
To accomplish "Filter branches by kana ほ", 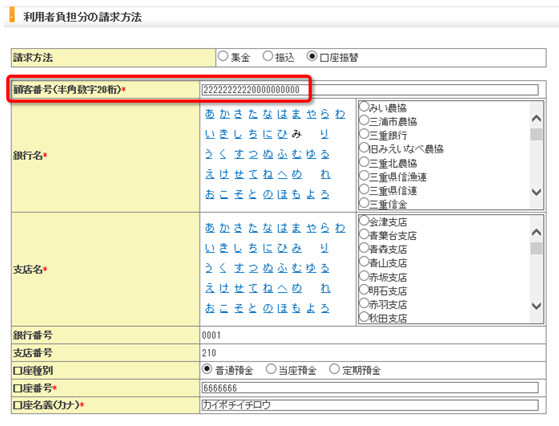I will click(282, 308).
